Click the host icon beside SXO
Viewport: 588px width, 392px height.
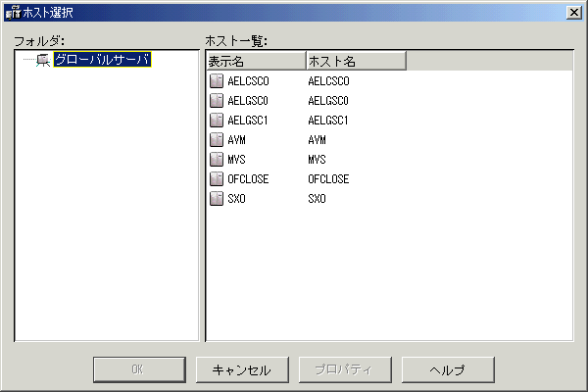click(x=217, y=198)
